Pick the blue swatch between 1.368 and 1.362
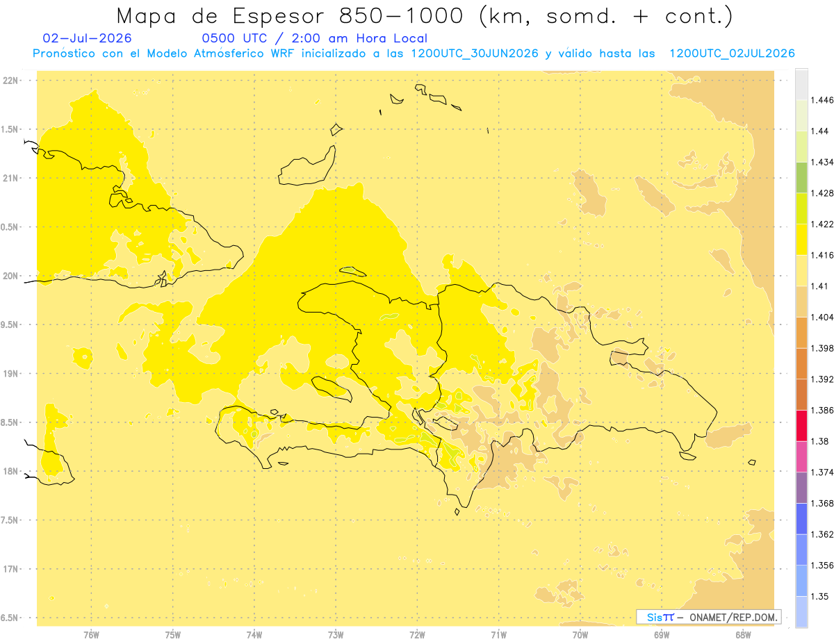 (801, 519)
